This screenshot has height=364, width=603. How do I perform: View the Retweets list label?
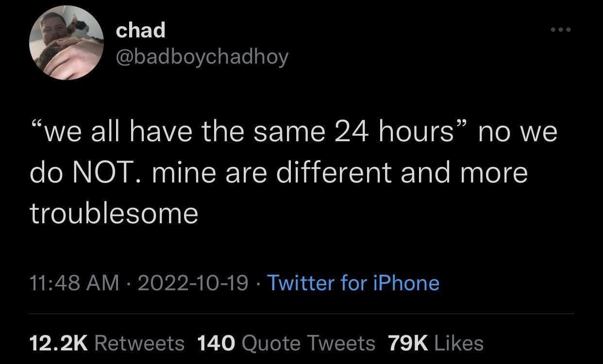[139, 343]
